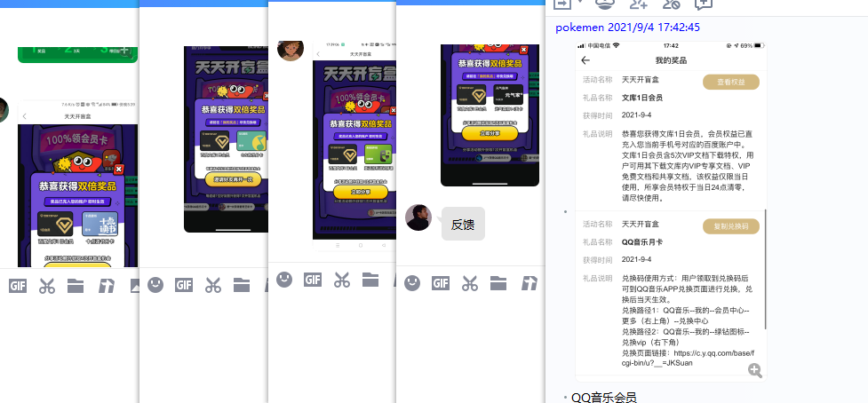Image resolution: width=868 pixels, height=403 pixels.
Task: Click the comment-plus icon in the top toolbar
Action: pos(704,4)
